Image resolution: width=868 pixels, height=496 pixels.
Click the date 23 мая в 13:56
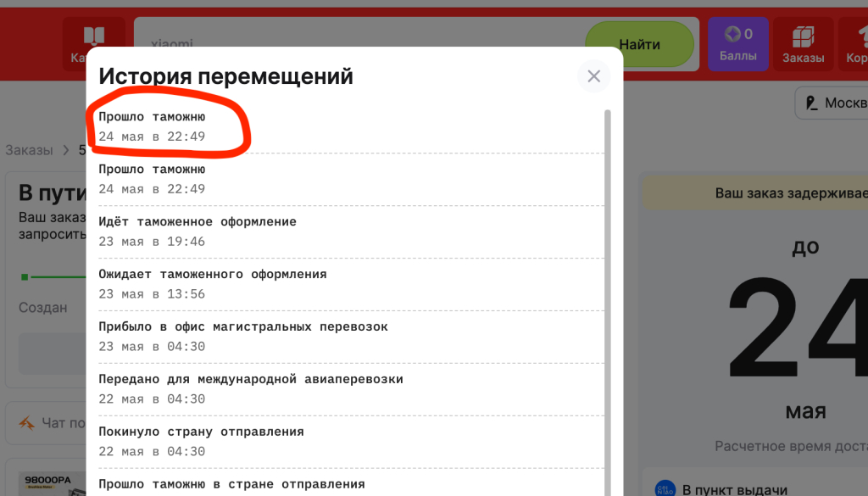[x=152, y=294]
